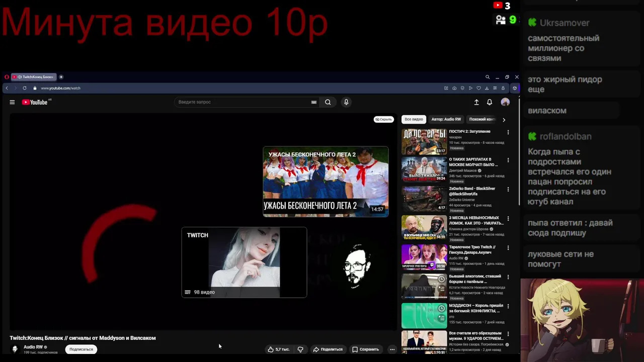
Task: Open the YouTube notifications bell
Action: pos(490,102)
